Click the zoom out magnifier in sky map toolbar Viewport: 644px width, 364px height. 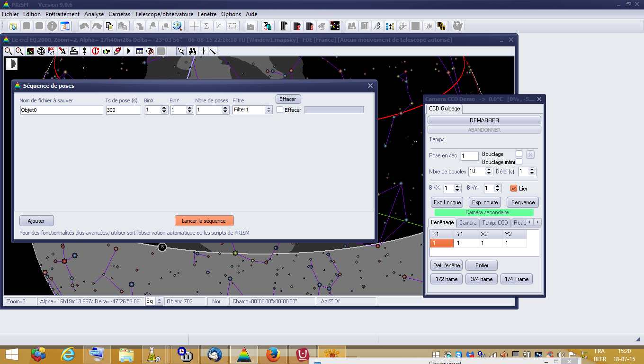[x=8, y=51]
